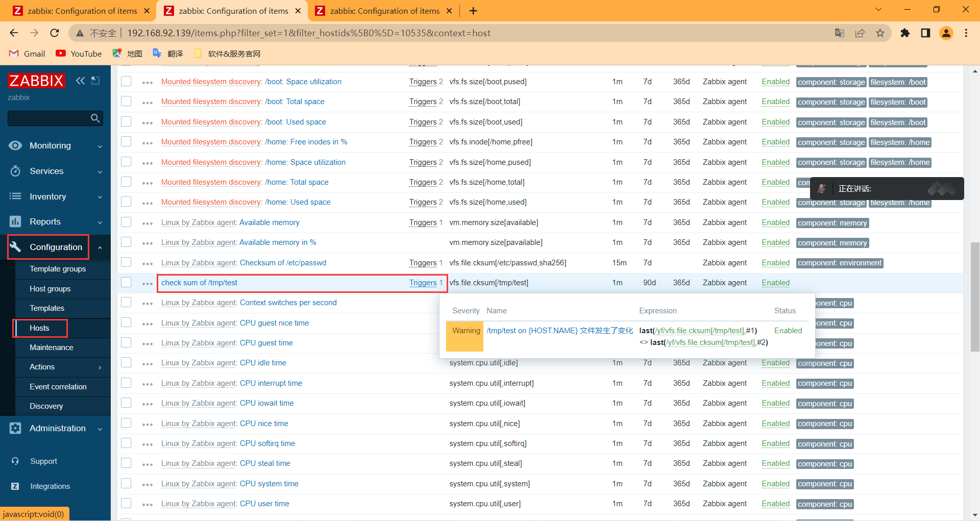980x521 pixels.
Task: Expand the Actions submenu arrow
Action: point(100,367)
